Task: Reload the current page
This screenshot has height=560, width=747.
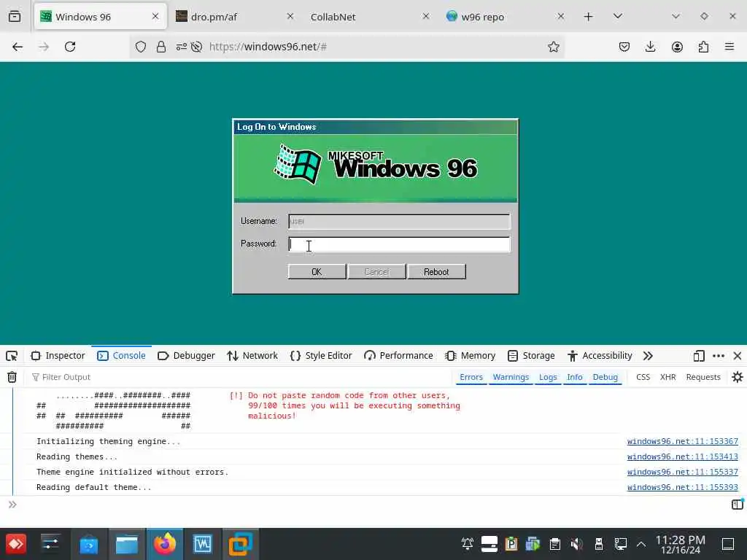Action: click(70, 47)
